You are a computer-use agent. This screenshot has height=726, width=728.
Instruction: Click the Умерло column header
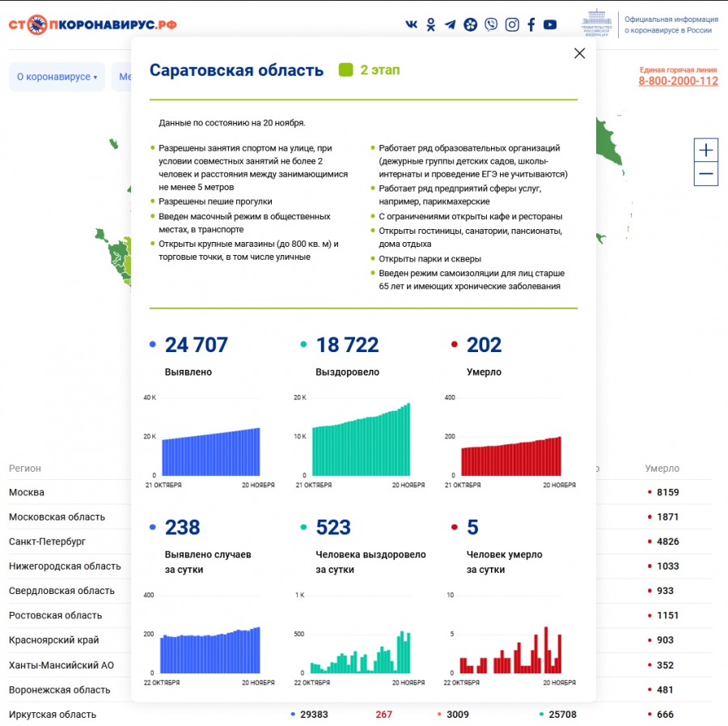(x=662, y=469)
